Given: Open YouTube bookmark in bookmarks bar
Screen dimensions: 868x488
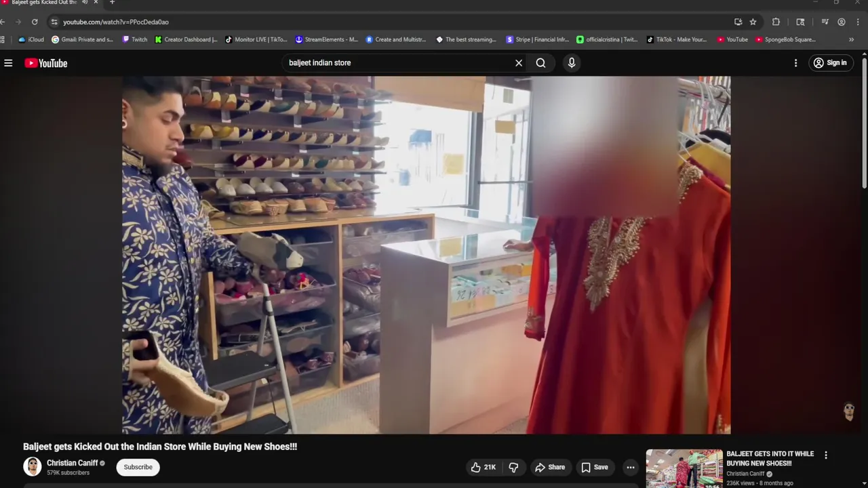Looking at the screenshot, I should pyautogui.click(x=732, y=39).
